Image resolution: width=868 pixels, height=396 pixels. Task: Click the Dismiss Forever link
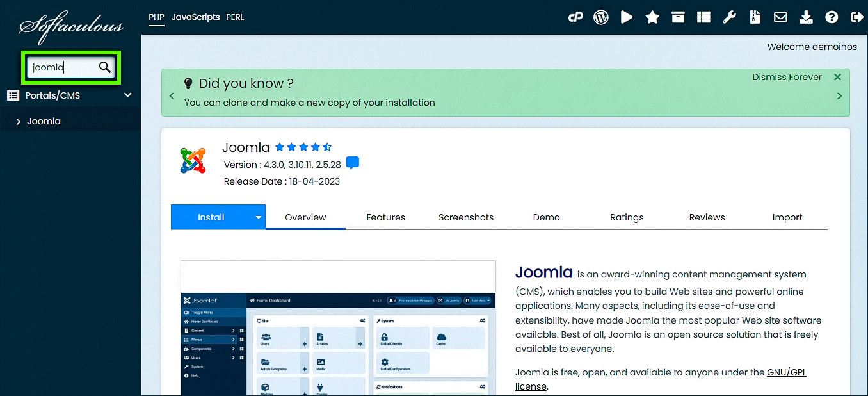pyautogui.click(x=787, y=77)
